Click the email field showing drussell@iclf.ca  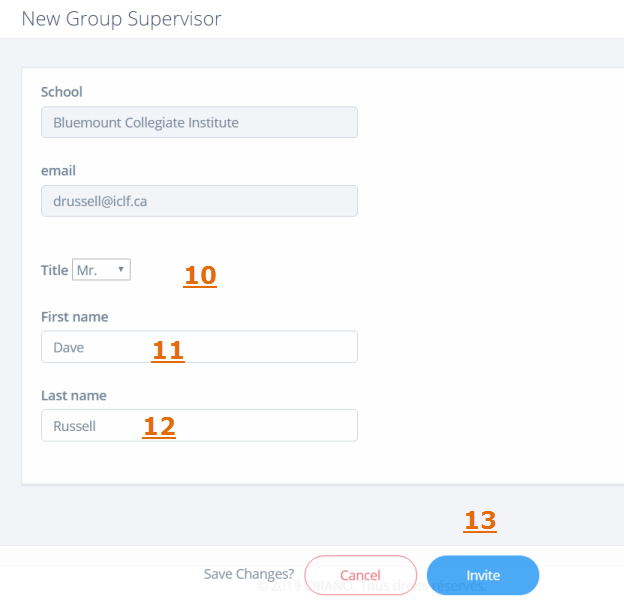pyautogui.click(x=199, y=201)
